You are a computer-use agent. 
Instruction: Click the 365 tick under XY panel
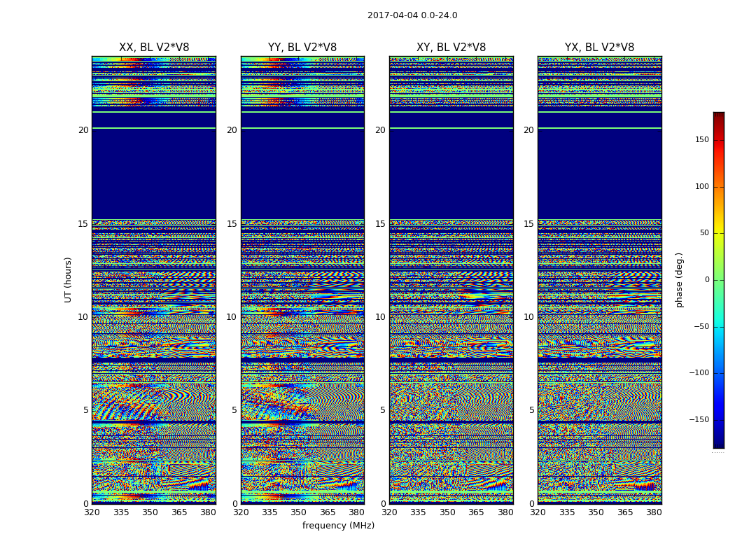tap(476, 512)
